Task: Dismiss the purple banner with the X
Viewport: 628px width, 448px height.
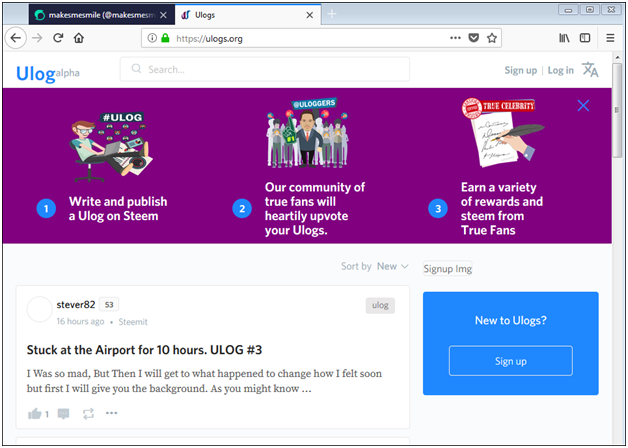Action: (x=583, y=106)
